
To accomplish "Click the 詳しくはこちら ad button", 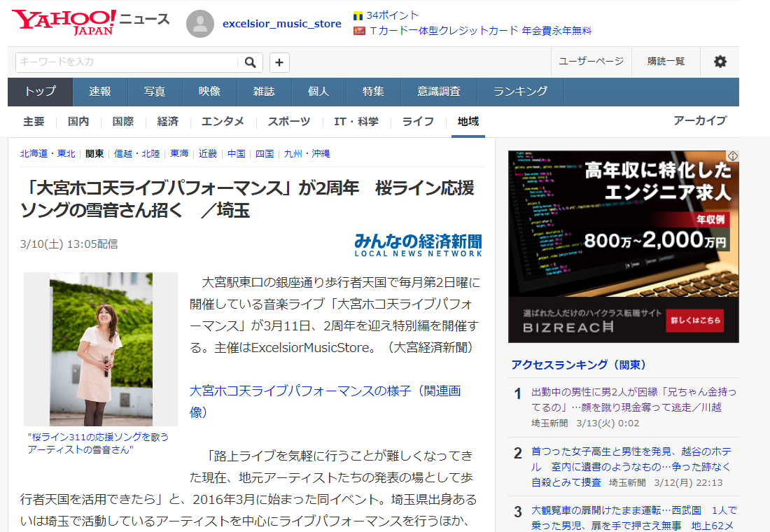I will pos(695,321).
